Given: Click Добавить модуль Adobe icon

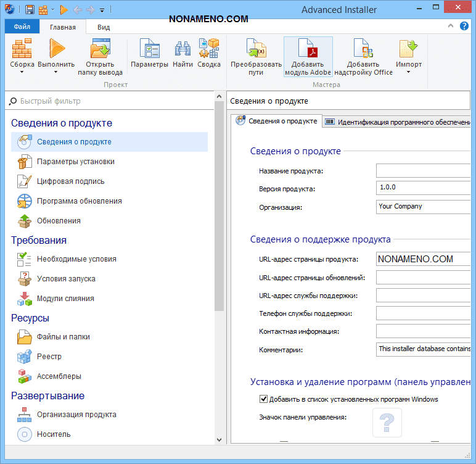Looking at the screenshot, I should pyautogui.click(x=308, y=48).
